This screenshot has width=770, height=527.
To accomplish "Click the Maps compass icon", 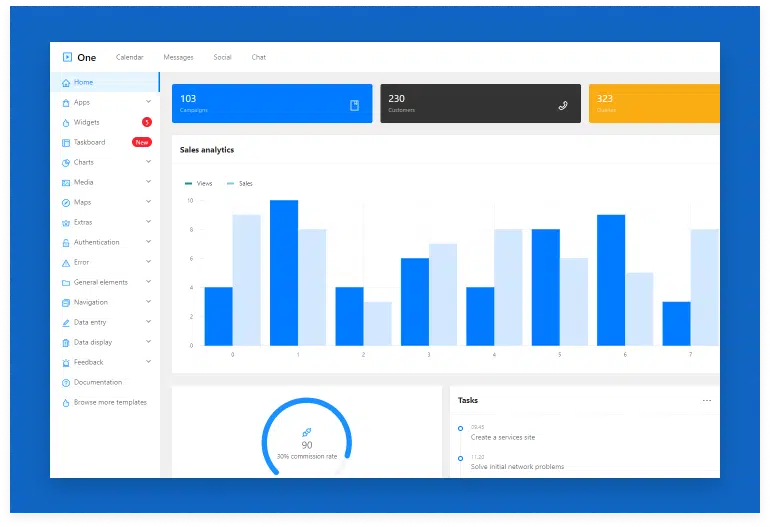I will click(66, 203).
